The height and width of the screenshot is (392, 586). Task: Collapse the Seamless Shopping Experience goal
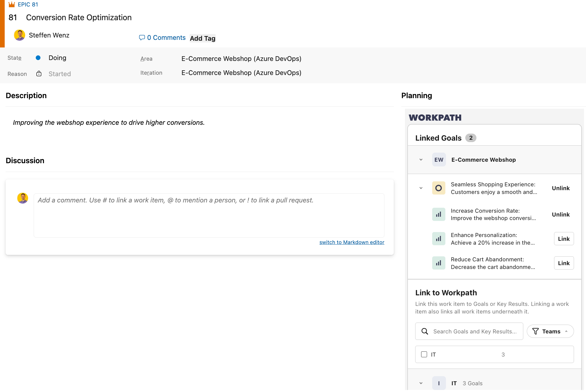[x=421, y=188]
